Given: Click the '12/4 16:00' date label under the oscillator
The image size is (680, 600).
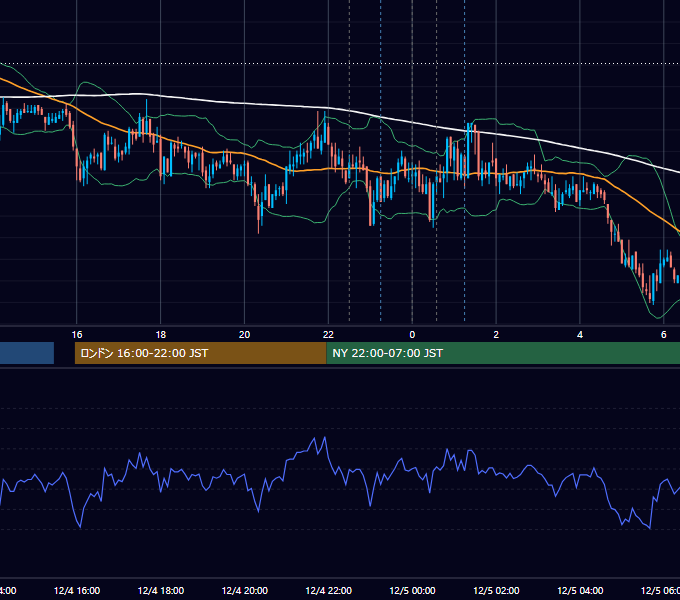Looking at the screenshot, I should tap(77, 591).
